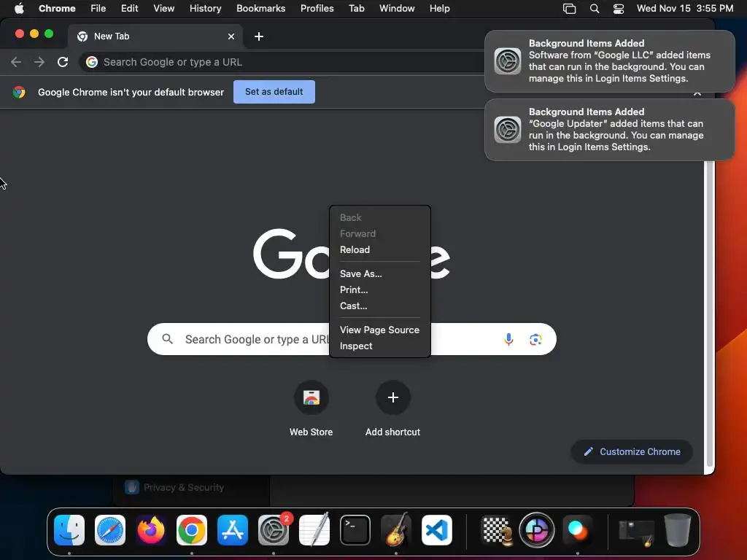747x560 pixels.
Task: Open the History menu
Action: 205,9
